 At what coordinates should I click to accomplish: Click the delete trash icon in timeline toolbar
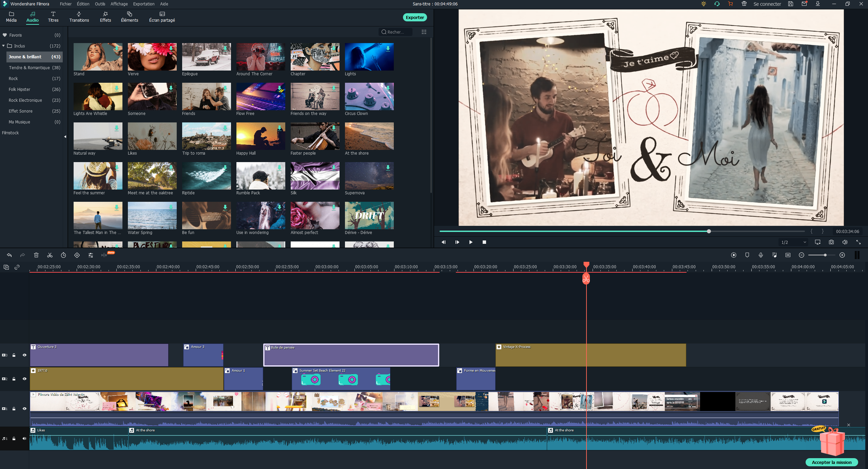tap(36, 255)
